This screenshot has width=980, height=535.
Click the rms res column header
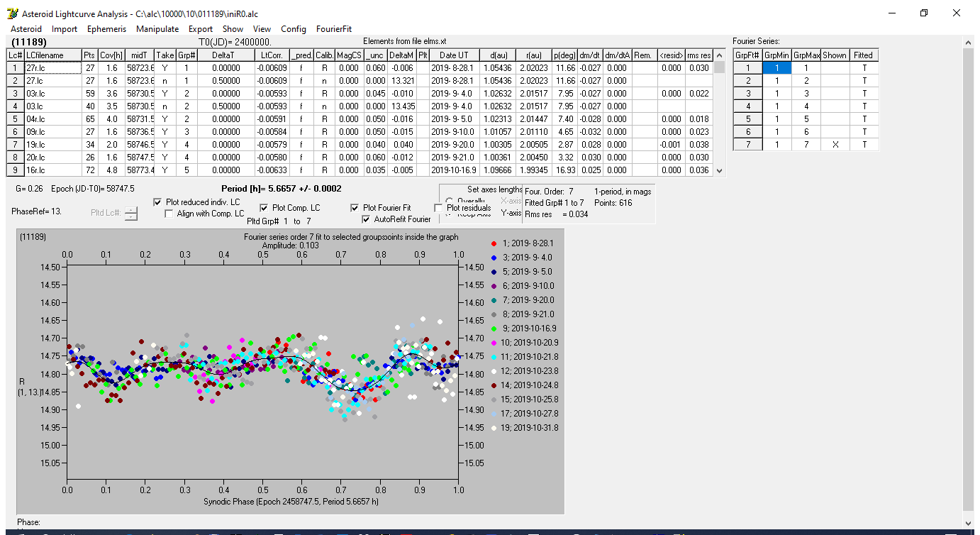pyautogui.click(x=699, y=55)
